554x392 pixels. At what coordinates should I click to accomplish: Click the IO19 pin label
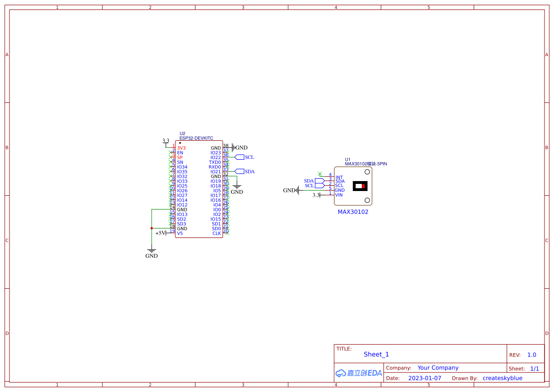(216, 182)
